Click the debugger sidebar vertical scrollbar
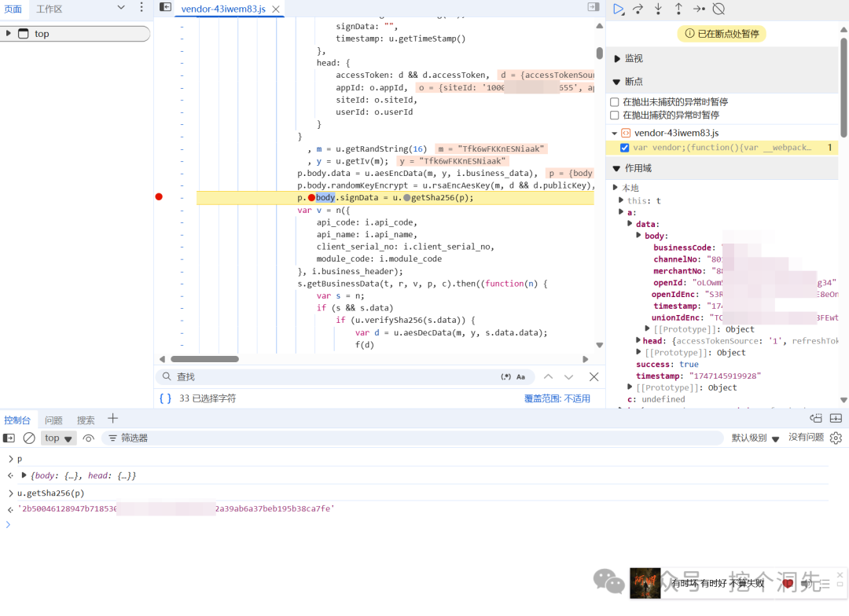This screenshot has height=616, width=849. pos(843,86)
